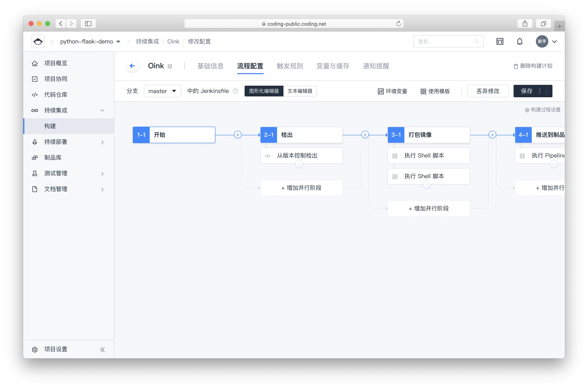Select the 代码仓库 code icon in sidebar

coord(35,95)
